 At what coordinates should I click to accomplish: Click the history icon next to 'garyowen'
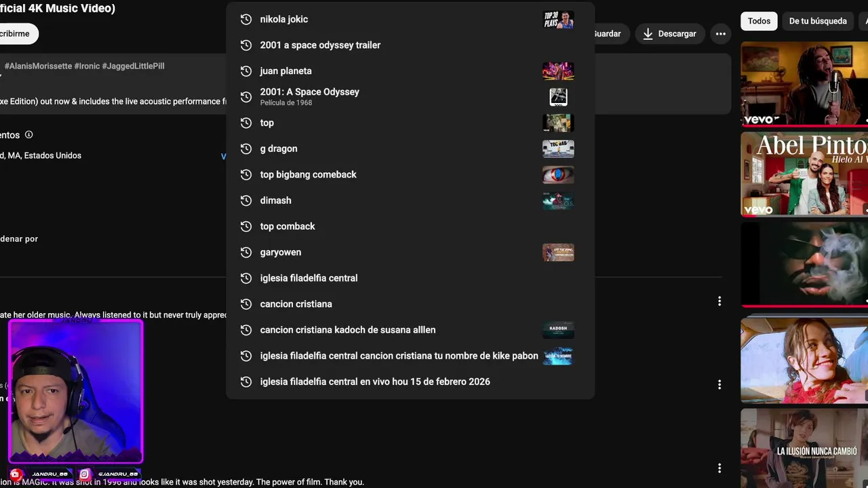point(246,252)
